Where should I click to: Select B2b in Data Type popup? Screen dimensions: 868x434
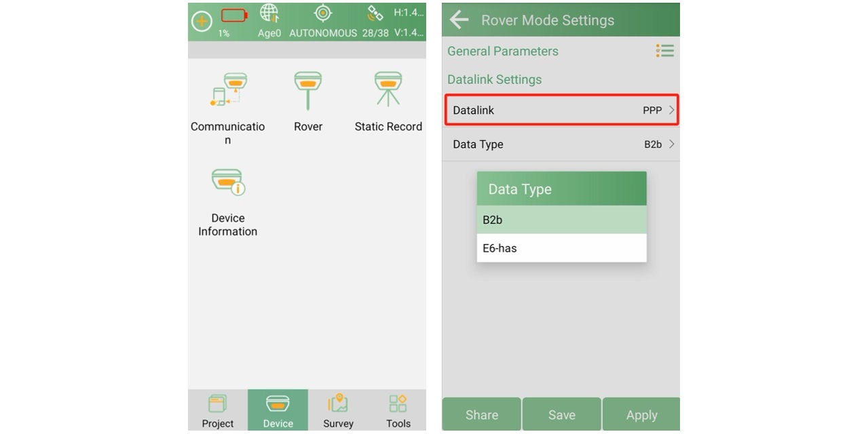(561, 220)
